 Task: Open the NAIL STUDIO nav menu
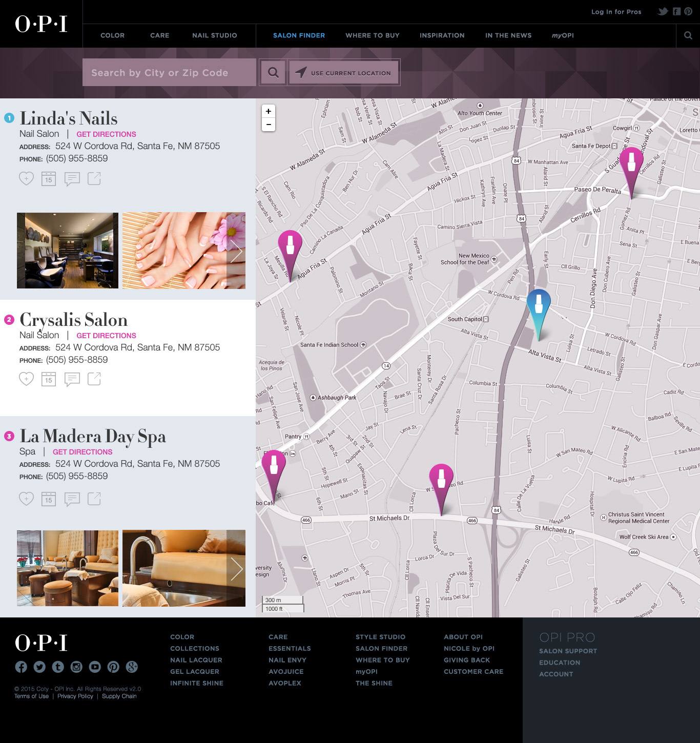pyautogui.click(x=215, y=35)
